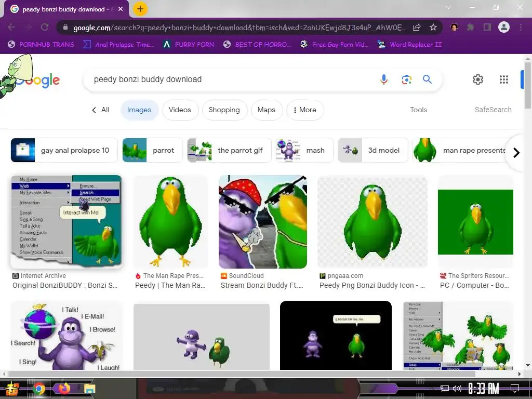Open the gray gorilla and parrot thumbnail
532x399 pixels.
point(202,336)
